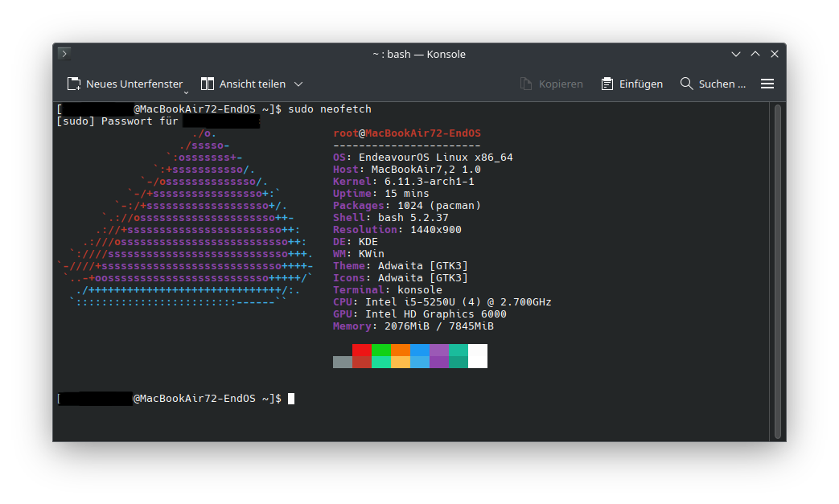Click the 'Resolution: 1440x900' line
The image size is (839, 504).
pyautogui.click(x=397, y=230)
